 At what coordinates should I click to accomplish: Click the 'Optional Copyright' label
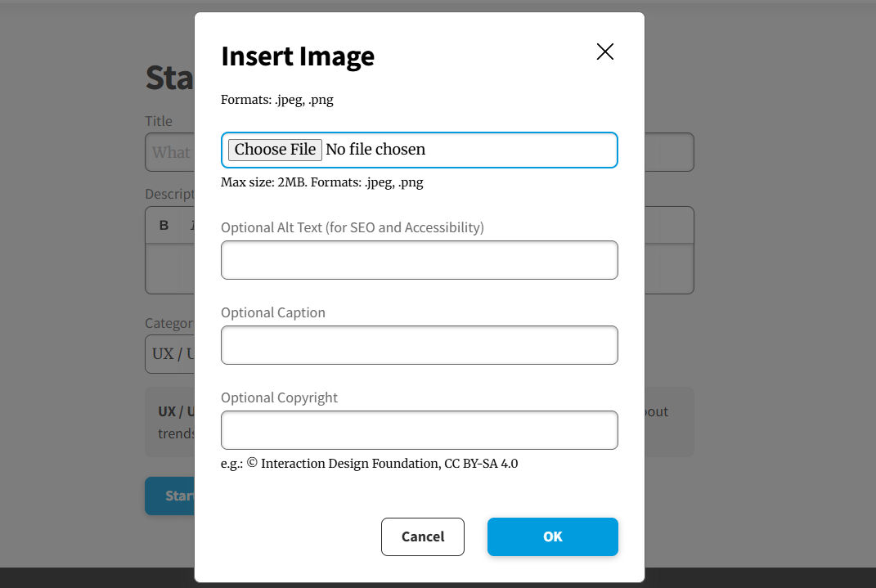click(279, 397)
